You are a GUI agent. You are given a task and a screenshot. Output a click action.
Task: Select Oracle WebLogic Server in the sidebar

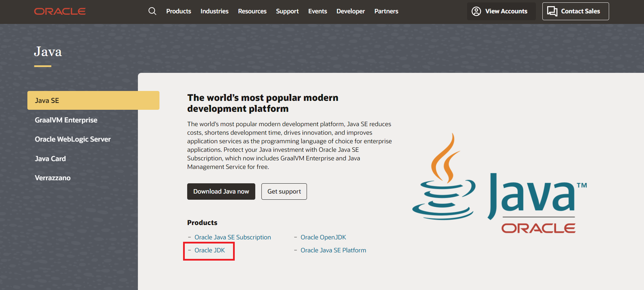(73, 139)
